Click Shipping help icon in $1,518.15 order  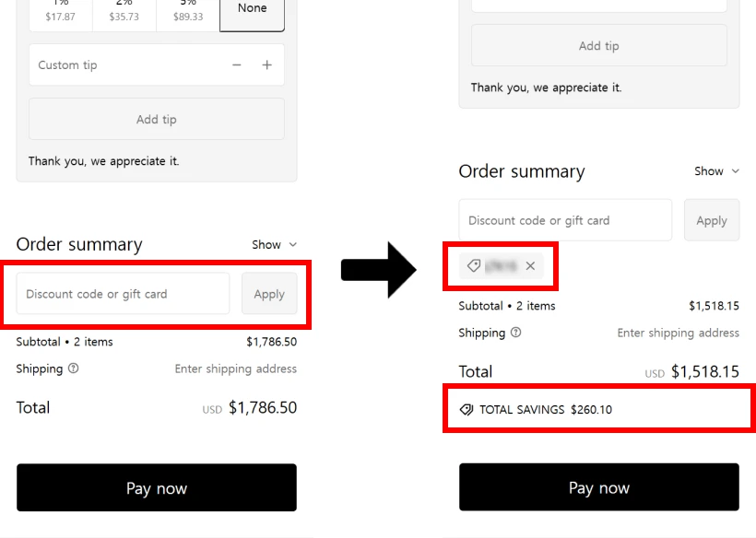pos(516,333)
